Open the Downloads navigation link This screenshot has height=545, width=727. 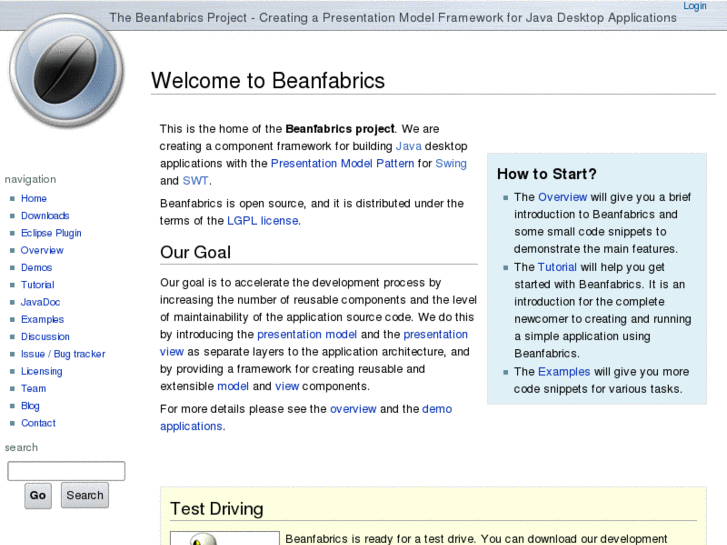point(45,216)
